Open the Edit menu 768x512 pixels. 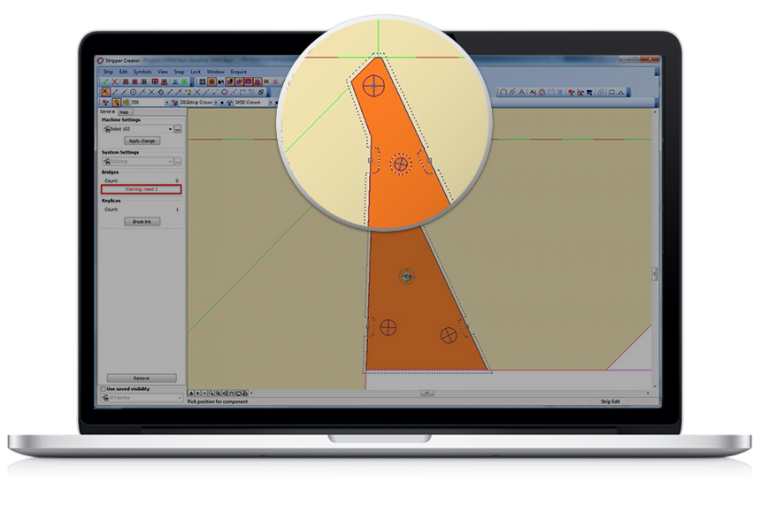tap(123, 72)
